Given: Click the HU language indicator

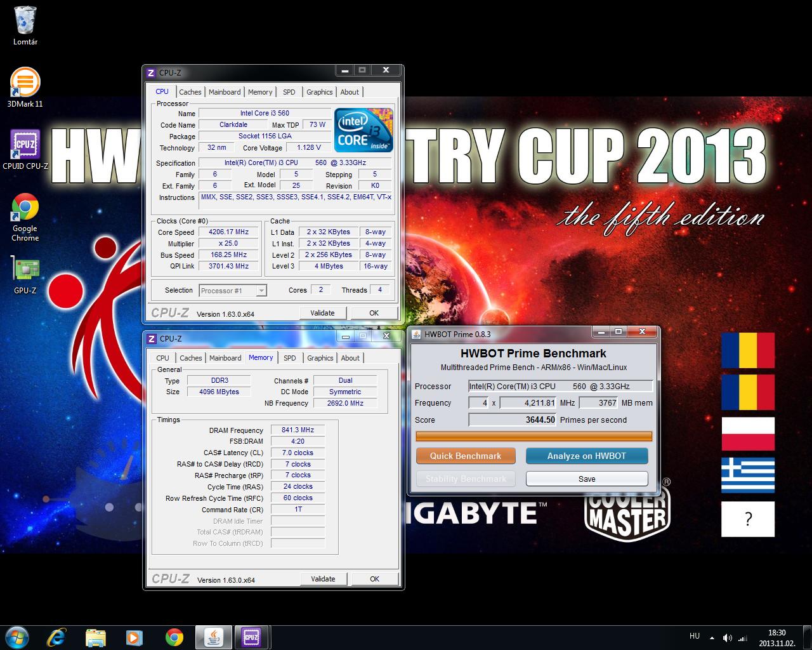Looking at the screenshot, I should tap(695, 636).
